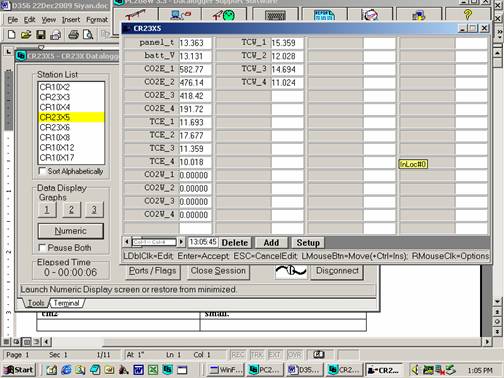Click the Add button
This screenshot has height=378, width=504.
tap(271, 243)
